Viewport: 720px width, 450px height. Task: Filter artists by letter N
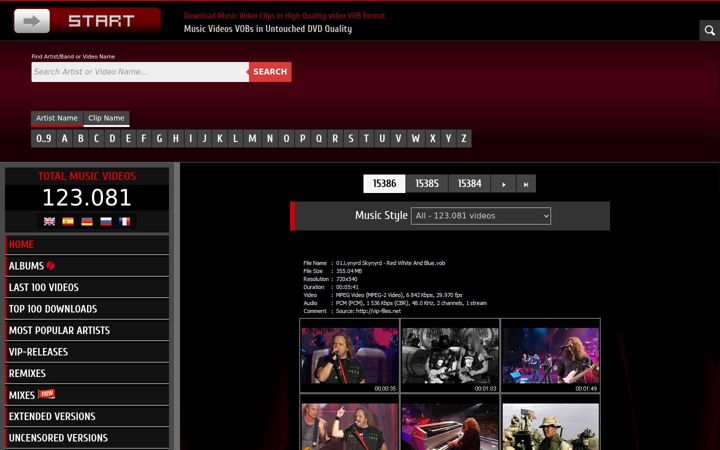point(270,139)
